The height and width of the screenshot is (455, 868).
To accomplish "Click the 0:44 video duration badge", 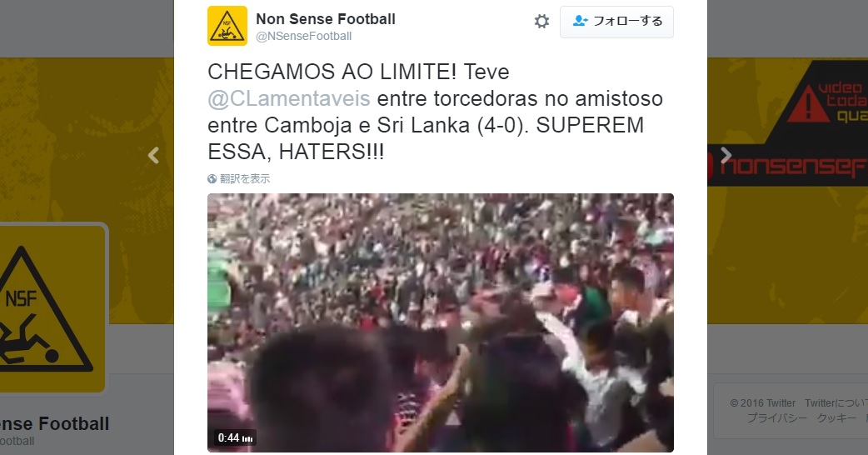I will click(x=235, y=437).
